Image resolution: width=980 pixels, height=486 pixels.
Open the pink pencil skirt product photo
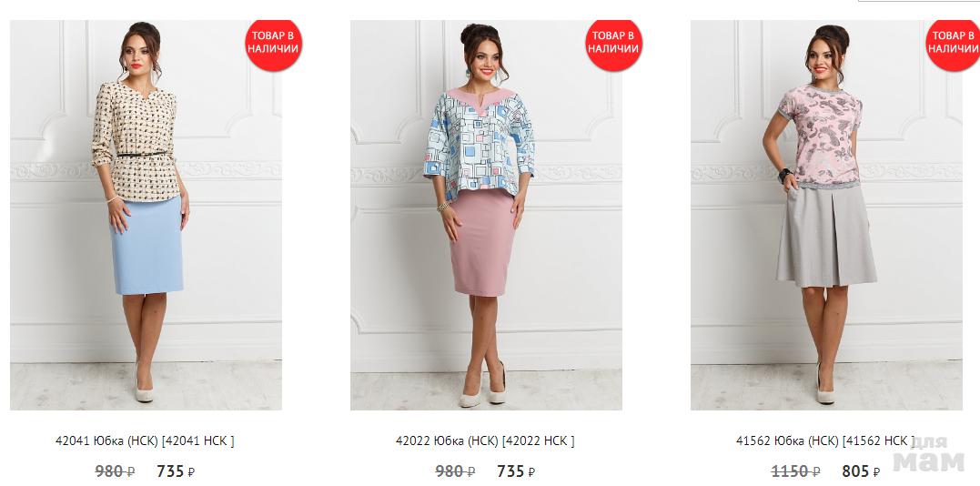coord(486,215)
